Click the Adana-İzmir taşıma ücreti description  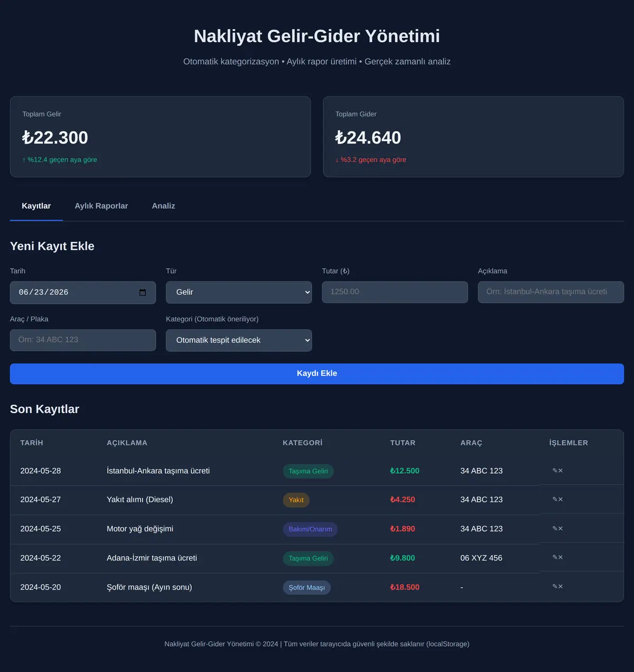point(152,558)
